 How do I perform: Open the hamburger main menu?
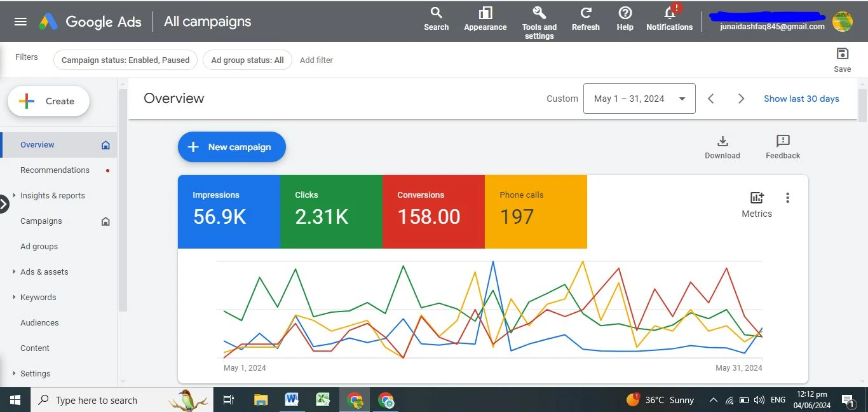click(20, 22)
